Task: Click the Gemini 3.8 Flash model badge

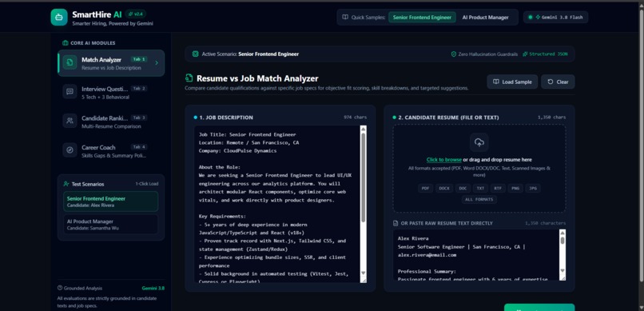Action: [x=555, y=18]
